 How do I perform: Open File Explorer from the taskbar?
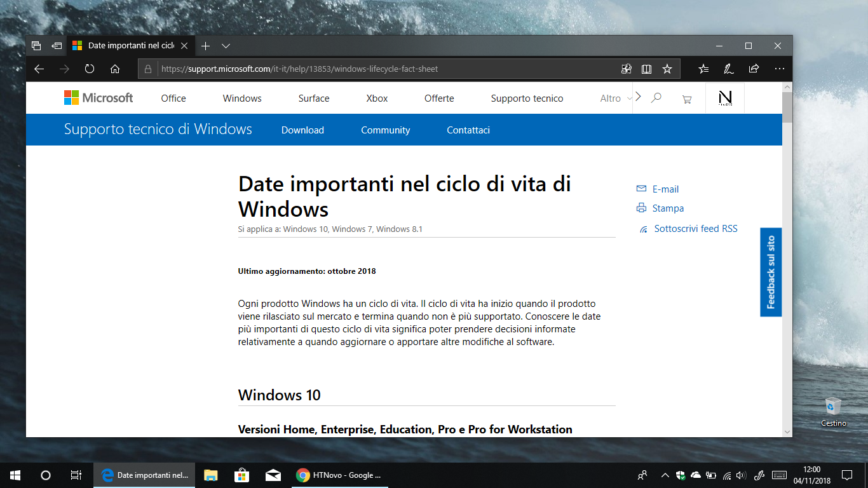[x=211, y=475]
